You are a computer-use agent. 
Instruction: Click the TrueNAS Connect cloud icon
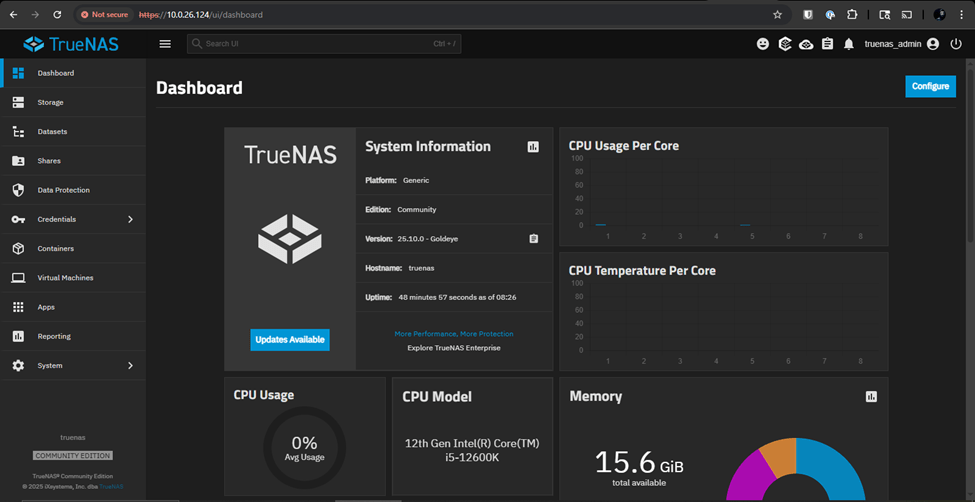coord(806,44)
